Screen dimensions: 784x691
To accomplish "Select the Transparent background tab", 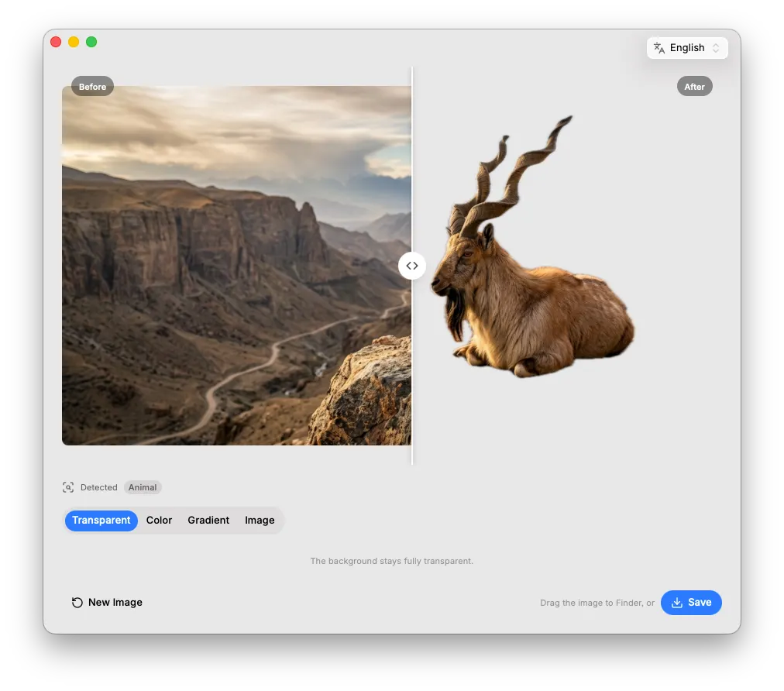I will tap(101, 520).
